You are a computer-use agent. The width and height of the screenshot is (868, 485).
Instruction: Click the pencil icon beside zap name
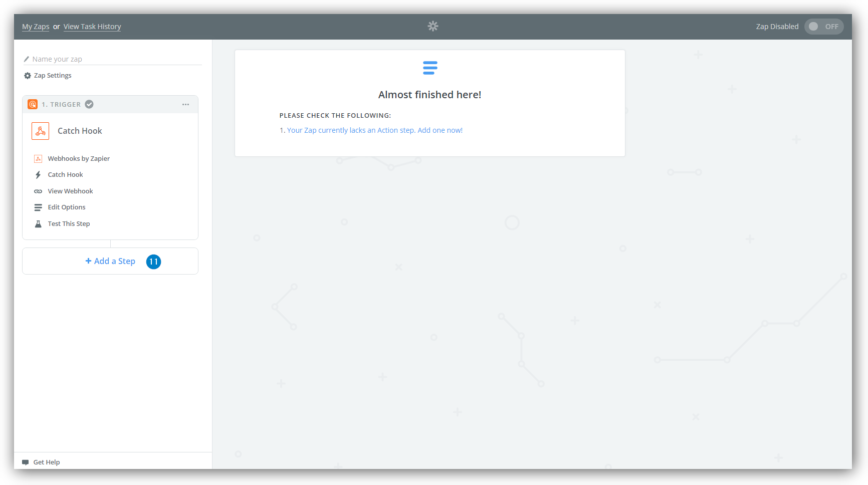coord(27,59)
